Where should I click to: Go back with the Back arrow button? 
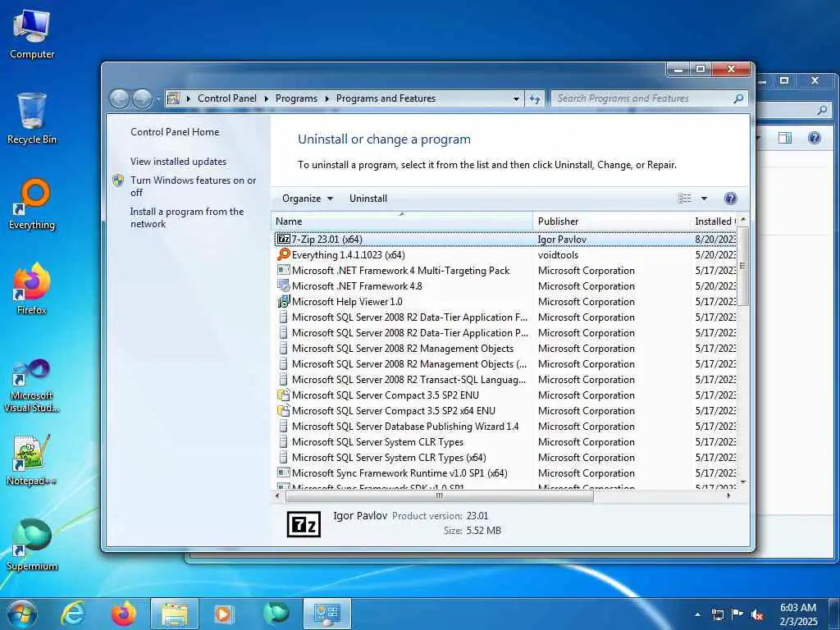pos(119,98)
